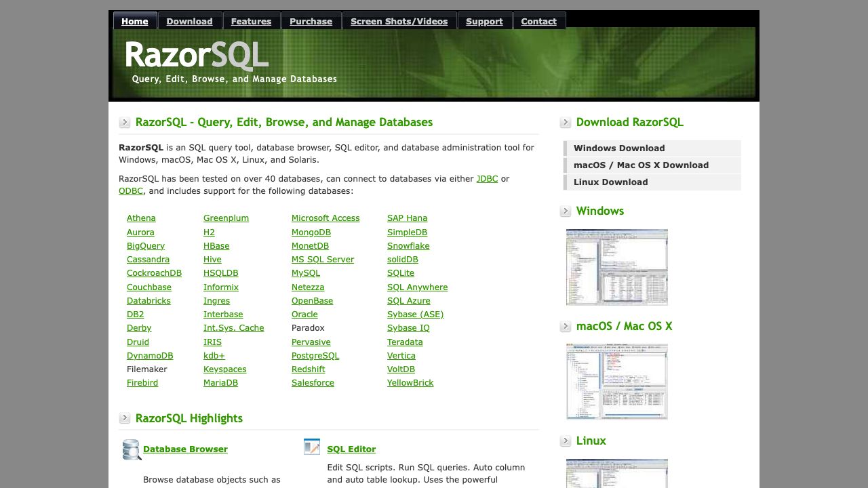Open the Support tab
This screenshot has height=488, width=868.
click(484, 21)
